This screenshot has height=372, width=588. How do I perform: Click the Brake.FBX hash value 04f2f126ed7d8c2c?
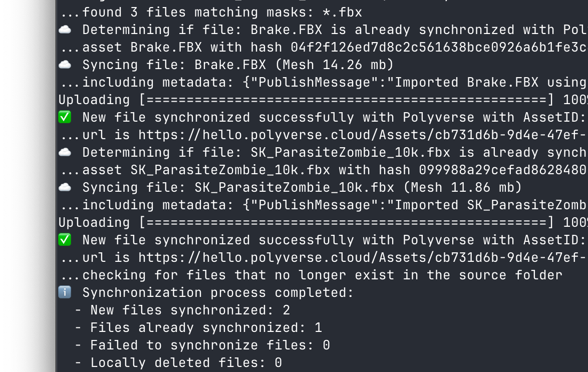pos(439,47)
